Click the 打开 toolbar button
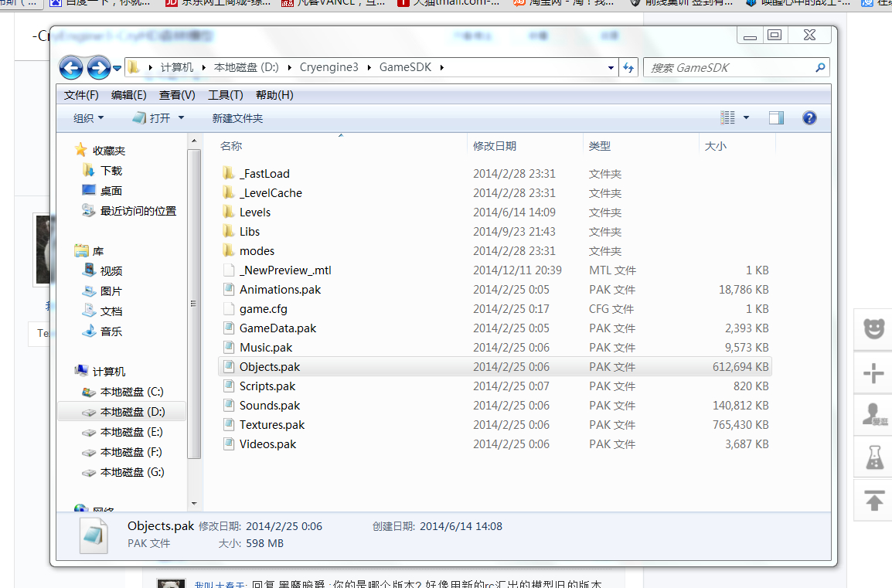This screenshot has height=588, width=892. [152, 118]
